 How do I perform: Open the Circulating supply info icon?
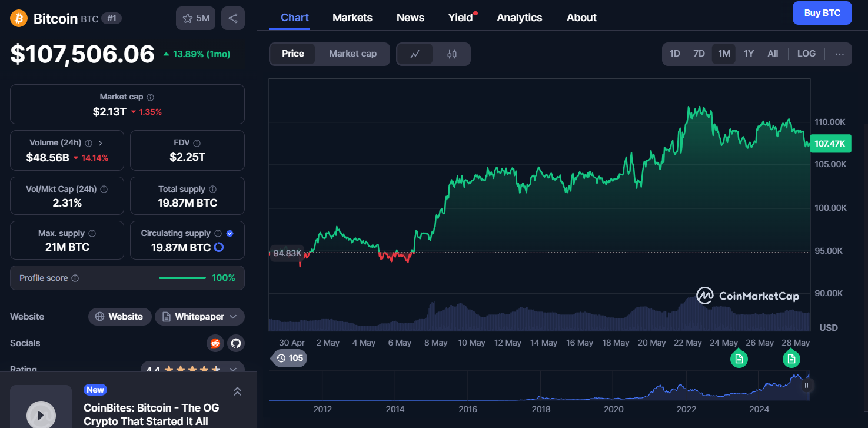tap(218, 234)
